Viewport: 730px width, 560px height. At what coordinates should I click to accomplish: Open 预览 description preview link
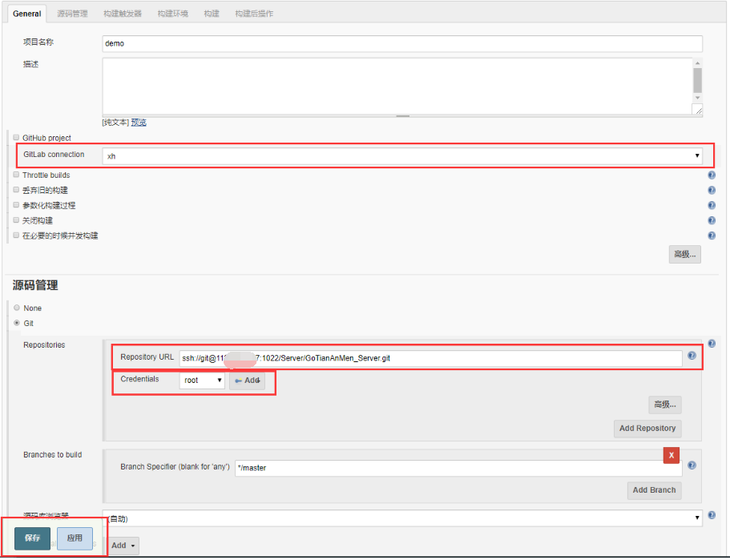click(139, 123)
